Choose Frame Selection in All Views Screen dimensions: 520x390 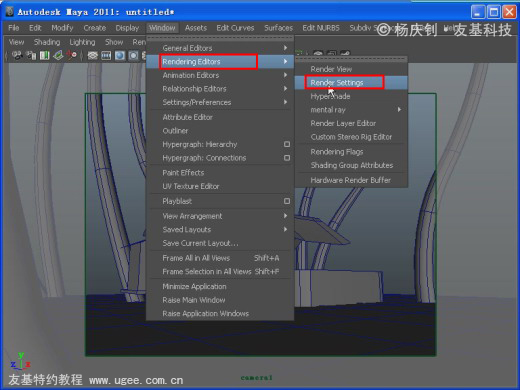pyautogui.click(x=220, y=272)
